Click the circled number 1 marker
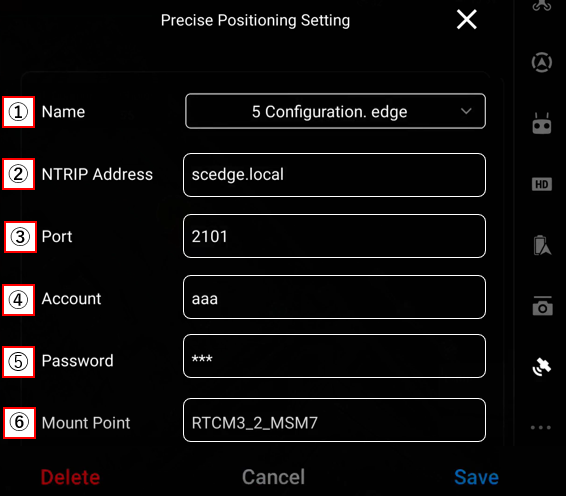Image resolution: width=569 pixels, height=496 pixels. (x=19, y=112)
